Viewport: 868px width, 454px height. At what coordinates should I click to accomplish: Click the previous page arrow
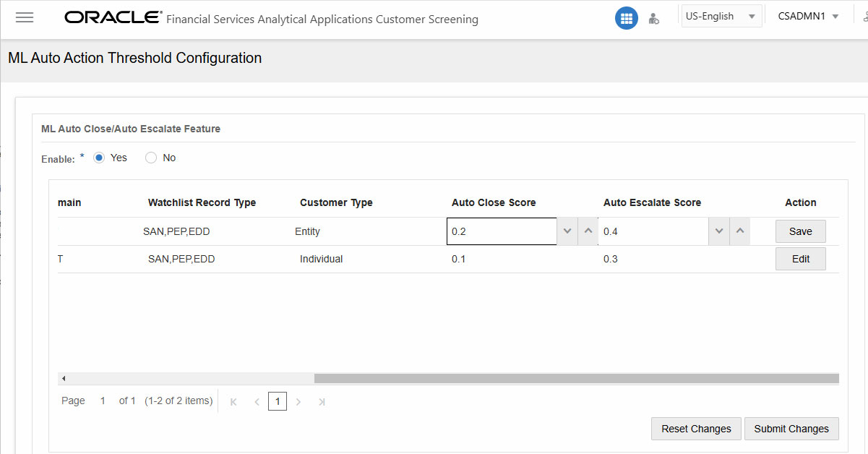coord(257,401)
